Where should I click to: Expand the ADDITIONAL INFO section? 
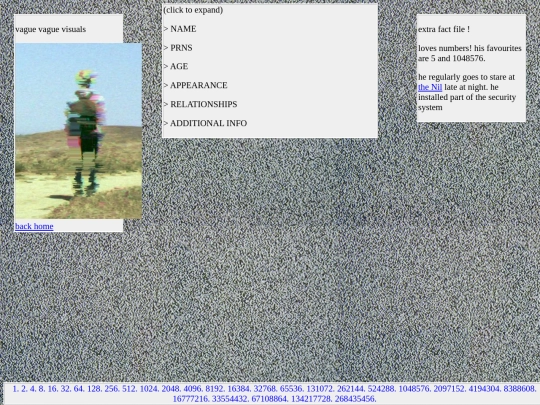[205, 123]
